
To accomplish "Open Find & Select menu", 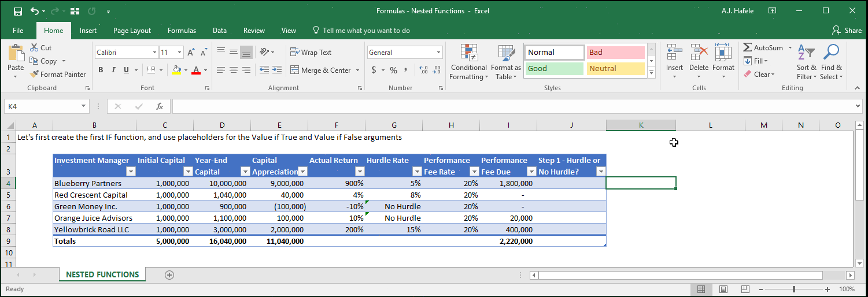I will 831,62.
